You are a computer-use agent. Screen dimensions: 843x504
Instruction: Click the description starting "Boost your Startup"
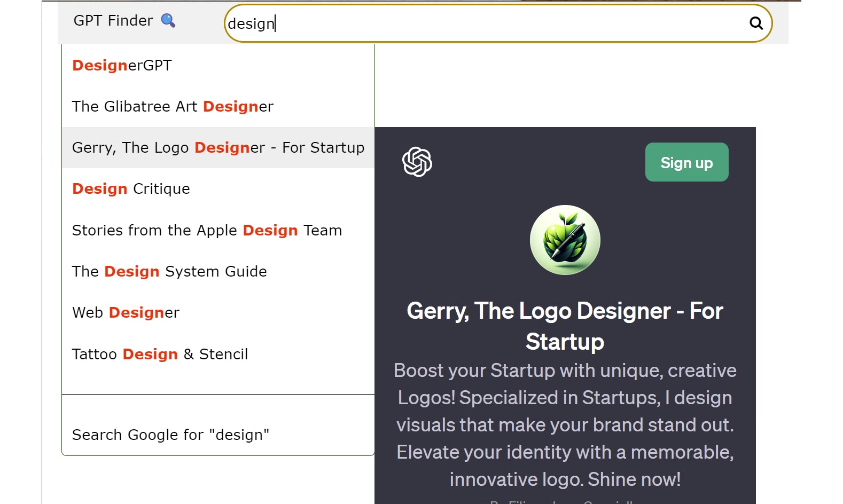(565, 425)
